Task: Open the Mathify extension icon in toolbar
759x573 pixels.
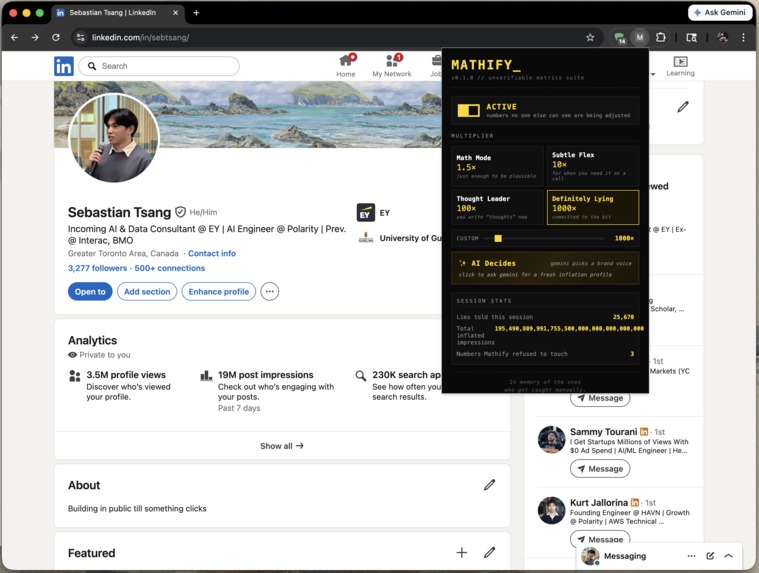Action: [640, 37]
